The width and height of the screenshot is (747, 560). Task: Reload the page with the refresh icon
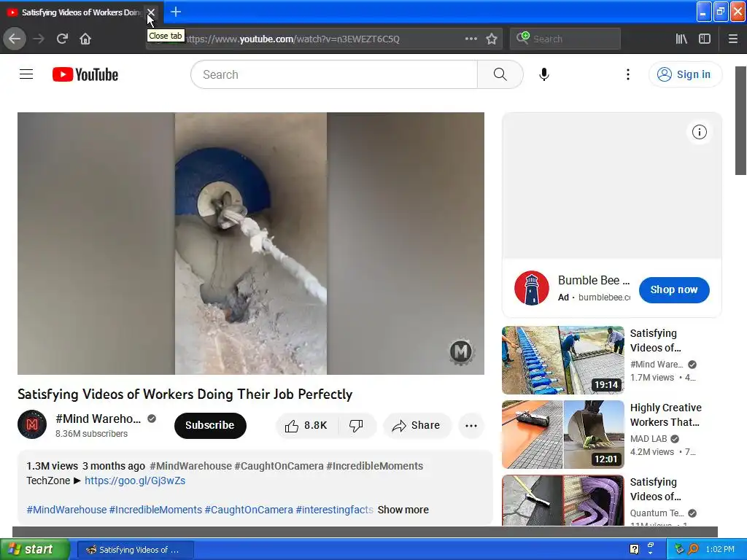coord(62,39)
